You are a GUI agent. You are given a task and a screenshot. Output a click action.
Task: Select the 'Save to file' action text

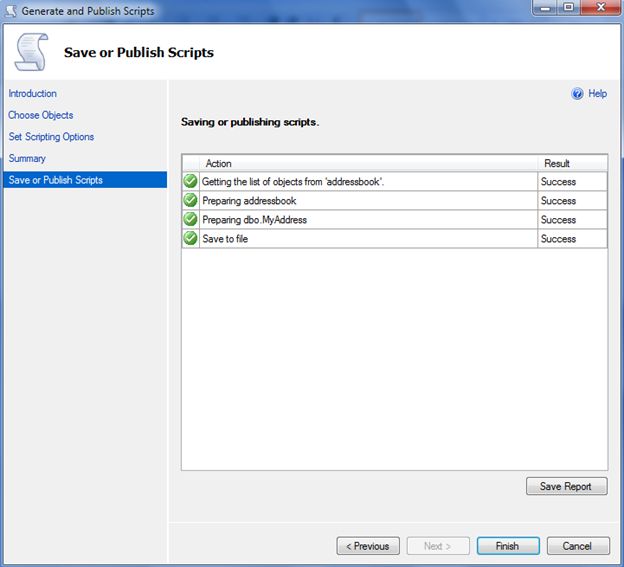225,239
